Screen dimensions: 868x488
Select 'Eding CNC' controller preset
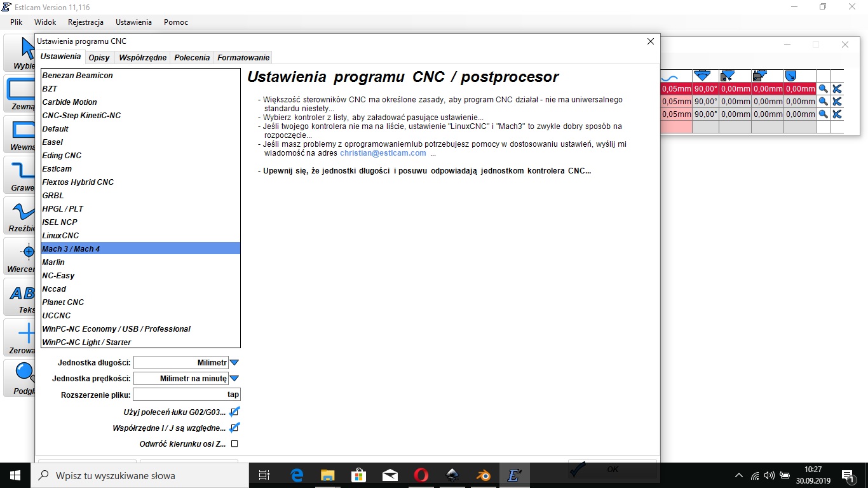click(x=140, y=156)
